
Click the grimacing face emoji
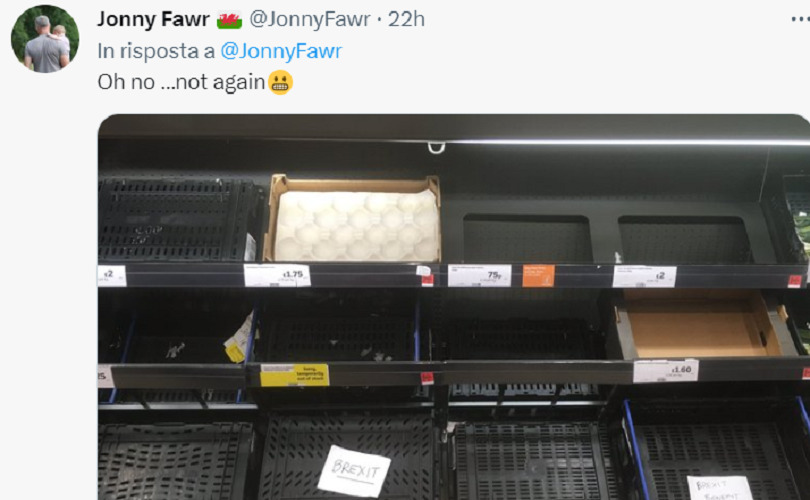click(281, 82)
